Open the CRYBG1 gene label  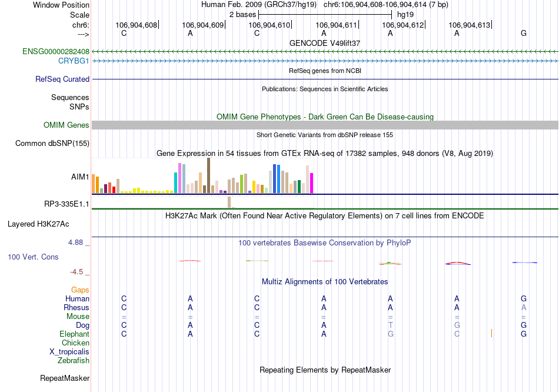(x=74, y=61)
